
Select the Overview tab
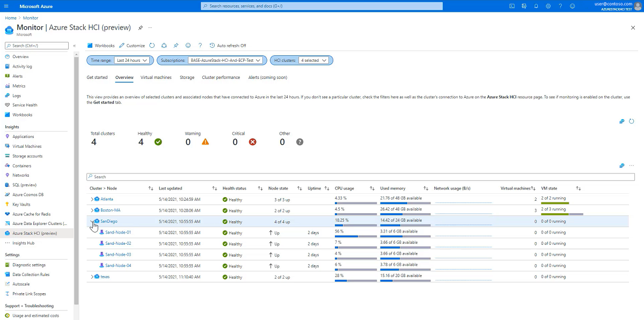pos(124,77)
